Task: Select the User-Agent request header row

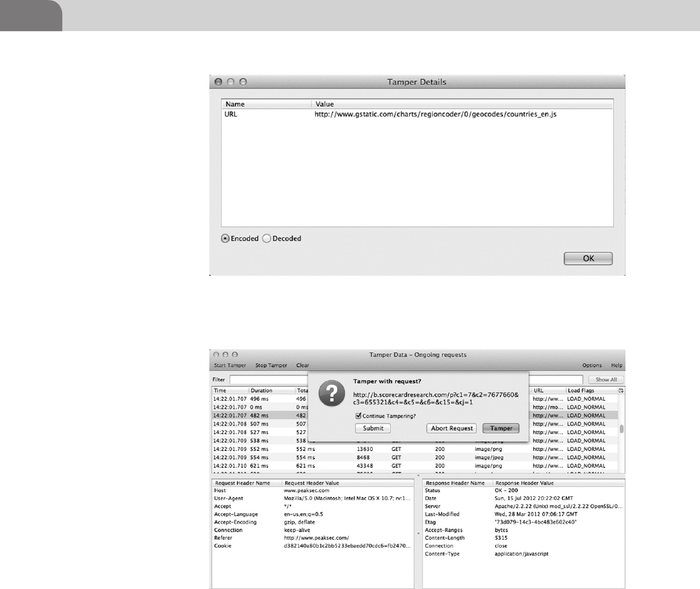Action: click(312, 498)
